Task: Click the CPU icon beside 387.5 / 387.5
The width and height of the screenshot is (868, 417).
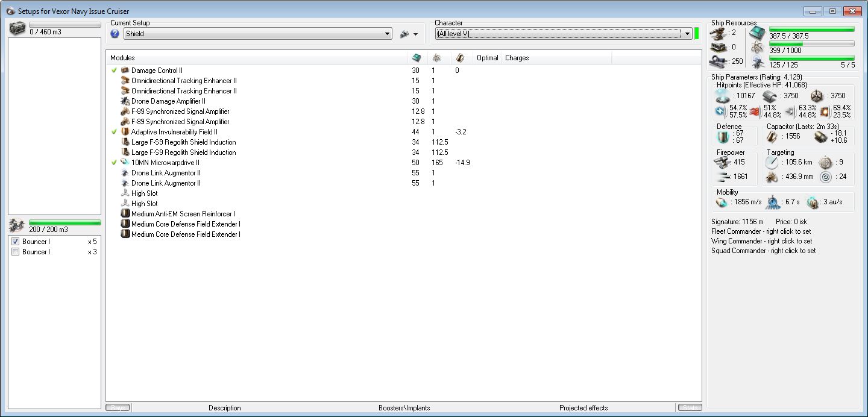Action: tap(757, 33)
